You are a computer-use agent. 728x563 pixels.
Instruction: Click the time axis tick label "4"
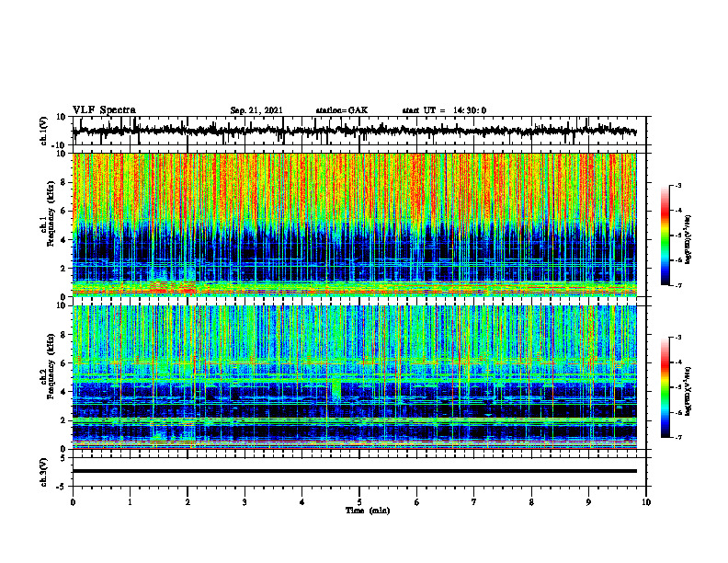click(302, 502)
